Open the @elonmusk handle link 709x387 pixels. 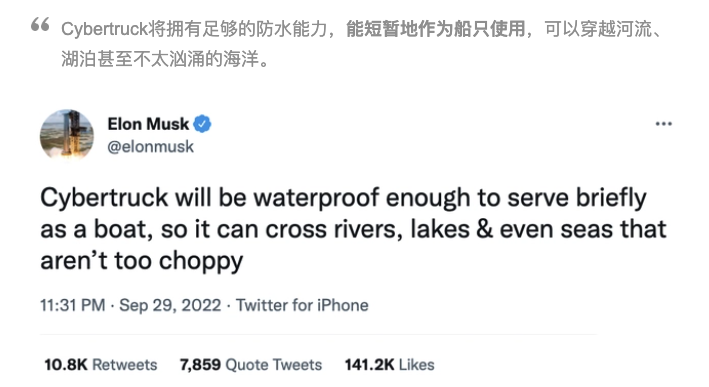(151, 146)
